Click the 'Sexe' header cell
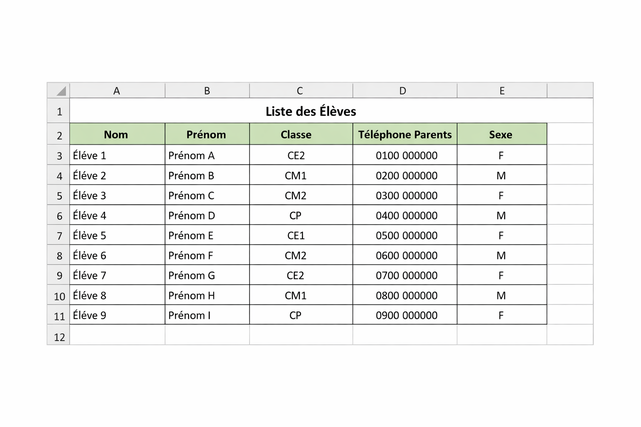641x427 pixels. pos(502,135)
